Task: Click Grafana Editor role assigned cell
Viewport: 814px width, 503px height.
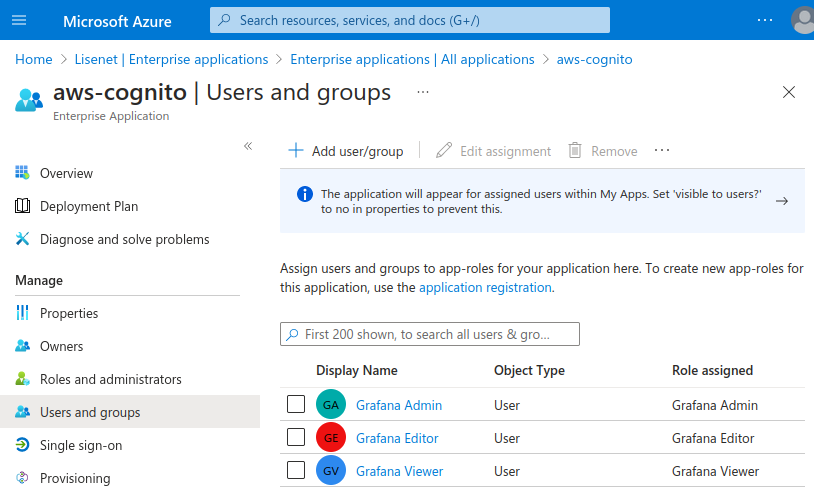Action: coord(713,439)
